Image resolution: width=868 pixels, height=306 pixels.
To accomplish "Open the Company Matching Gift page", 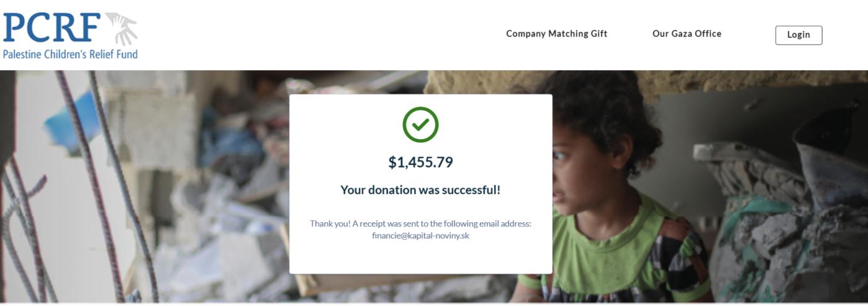I will [557, 34].
